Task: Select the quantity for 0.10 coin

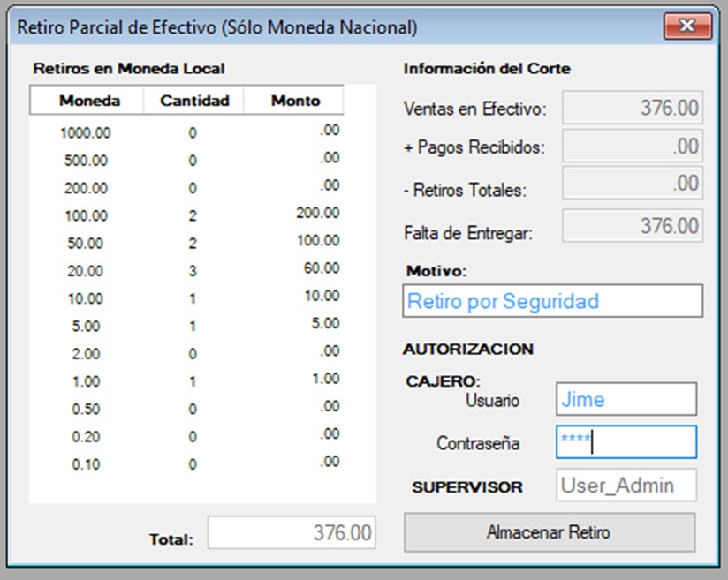Action: [193, 464]
